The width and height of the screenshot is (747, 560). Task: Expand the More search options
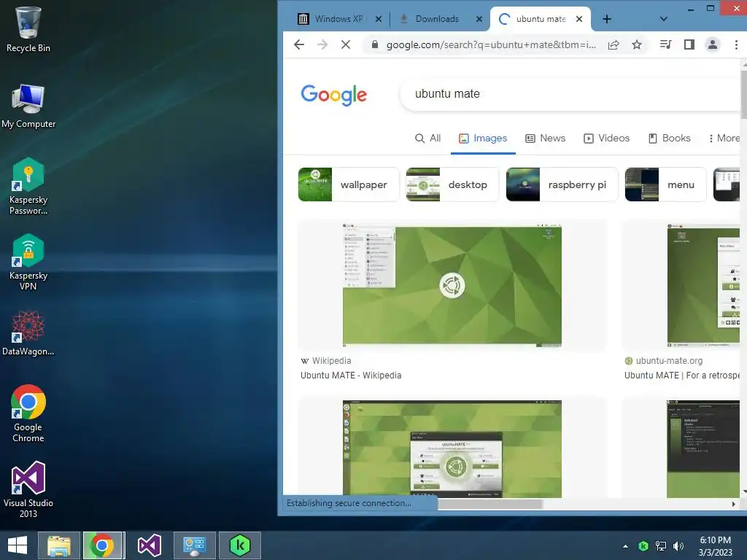(724, 138)
